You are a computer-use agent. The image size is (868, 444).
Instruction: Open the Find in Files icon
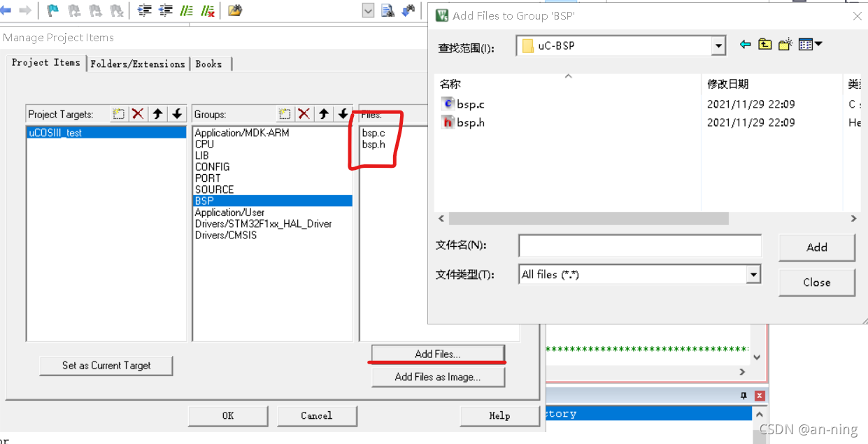pos(235,10)
